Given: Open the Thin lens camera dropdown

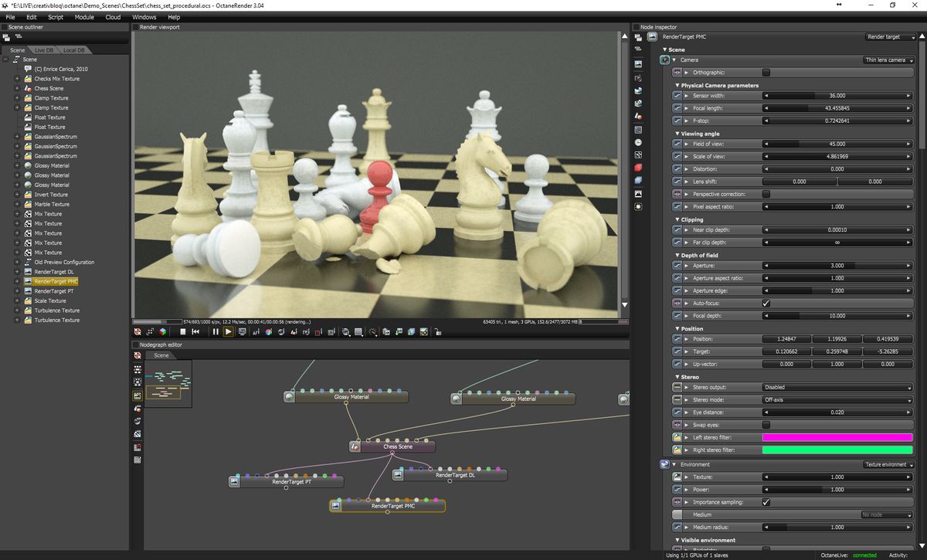Looking at the screenshot, I should pyautogui.click(x=890, y=59).
